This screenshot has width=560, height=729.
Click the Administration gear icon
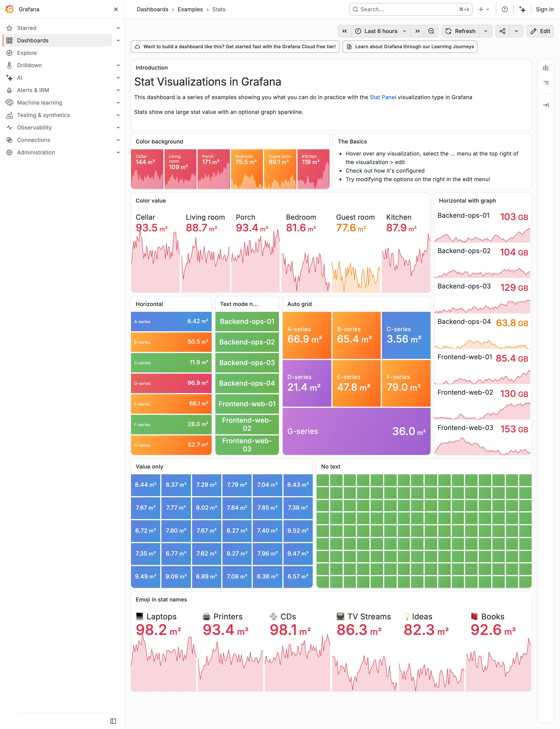pyautogui.click(x=9, y=152)
